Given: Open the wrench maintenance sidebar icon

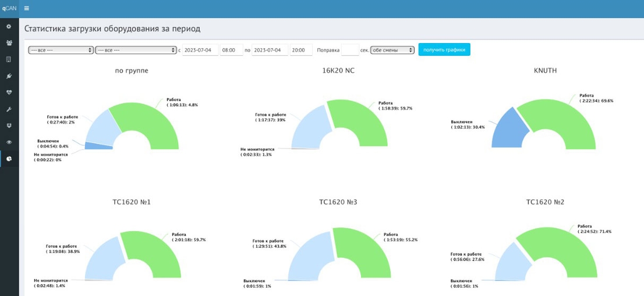Looking at the screenshot, I should (x=9, y=109).
